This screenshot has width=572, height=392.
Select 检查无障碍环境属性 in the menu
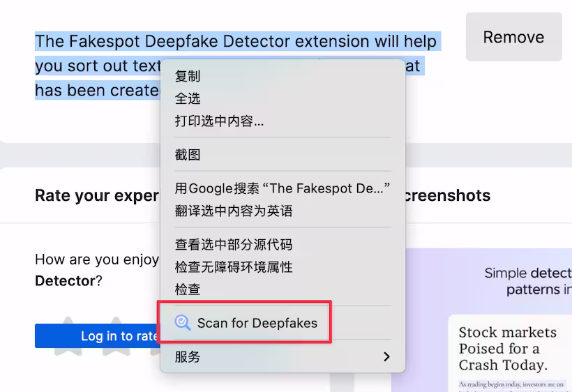(x=234, y=266)
